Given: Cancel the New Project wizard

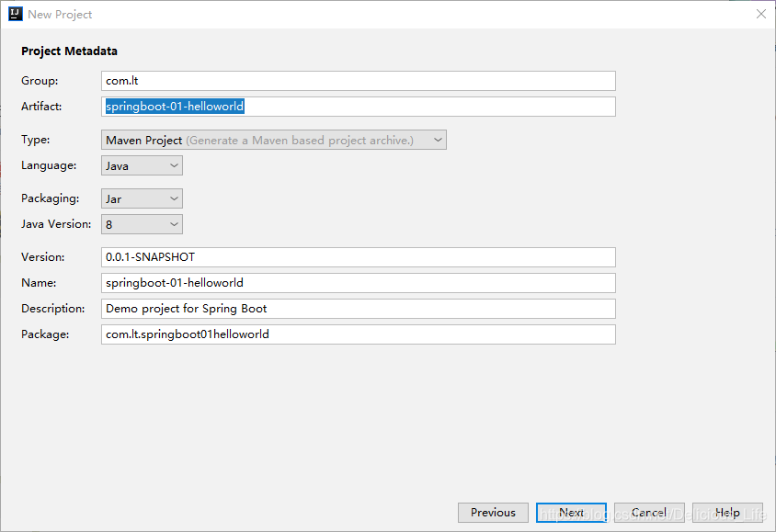Looking at the screenshot, I should click(x=649, y=513).
